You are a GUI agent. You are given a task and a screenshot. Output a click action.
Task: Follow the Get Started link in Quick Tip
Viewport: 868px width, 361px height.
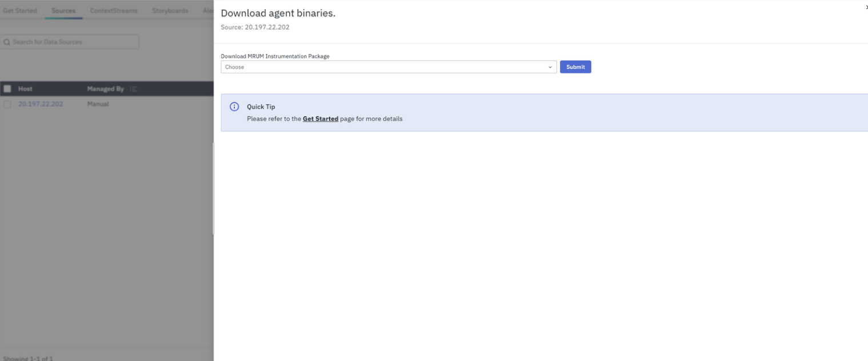pyautogui.click(x=320, y=119)
